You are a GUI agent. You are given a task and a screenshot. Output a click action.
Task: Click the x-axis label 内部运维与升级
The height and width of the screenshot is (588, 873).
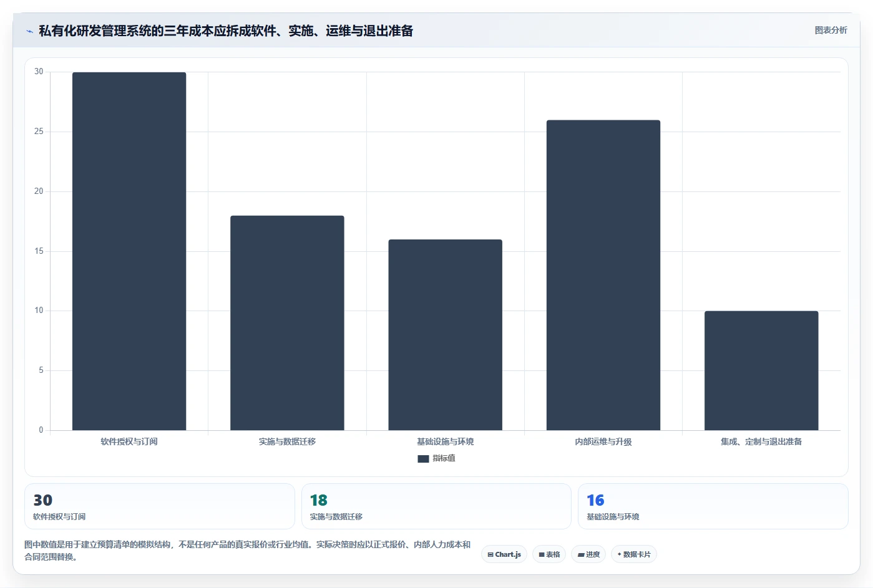[603, 441]
